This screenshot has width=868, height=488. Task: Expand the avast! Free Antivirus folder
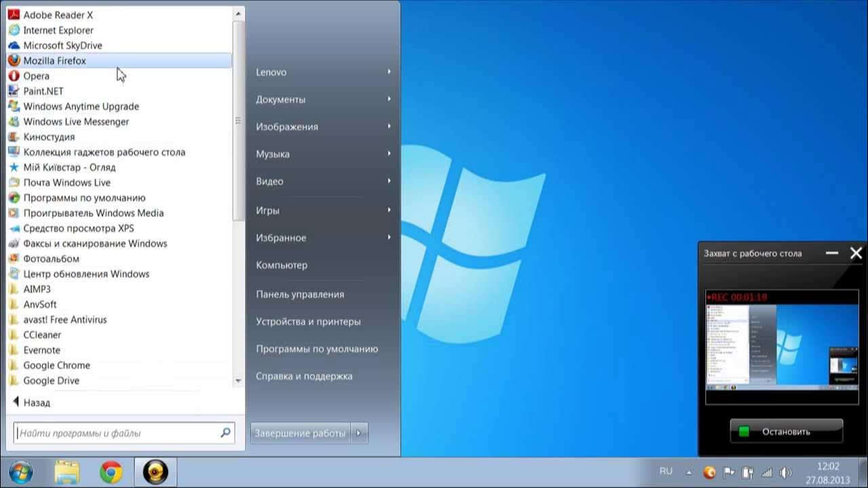click(119, 320)
